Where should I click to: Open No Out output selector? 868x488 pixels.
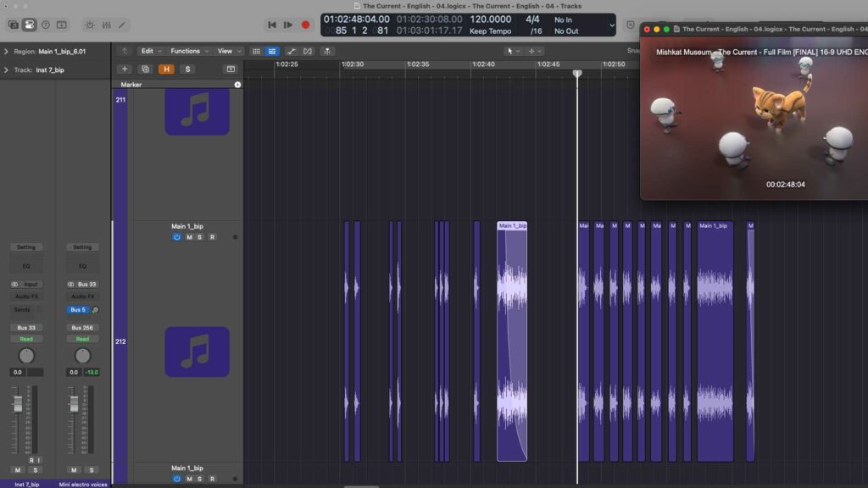click(566, 31)
